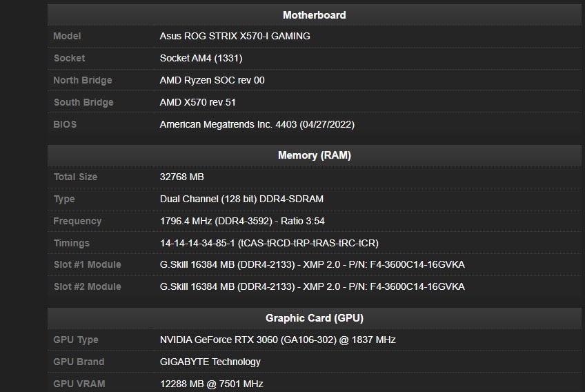Click the 'Total Size' label

[x=75, y=177]
